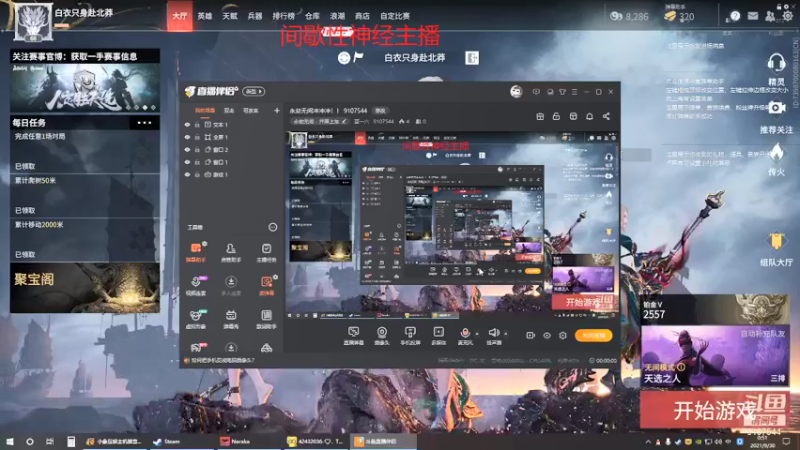
Task: Open the toolbox more-options circle icon
Action: 272,227
